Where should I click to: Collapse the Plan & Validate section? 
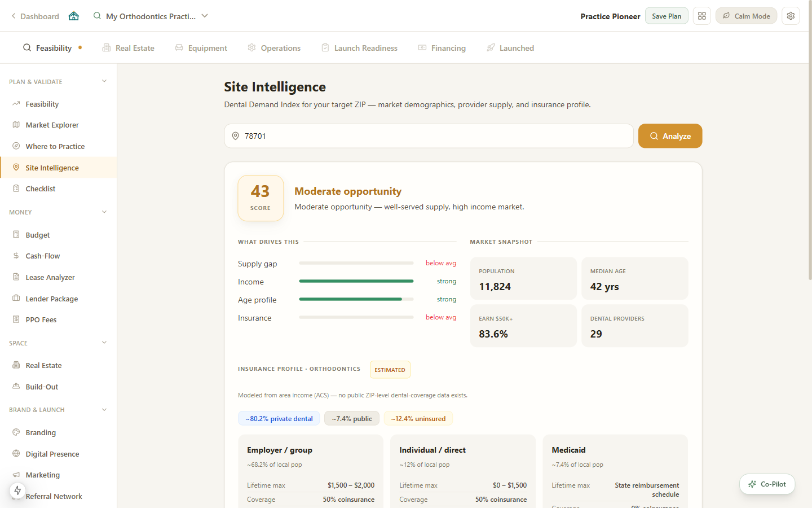coord(104,81)
